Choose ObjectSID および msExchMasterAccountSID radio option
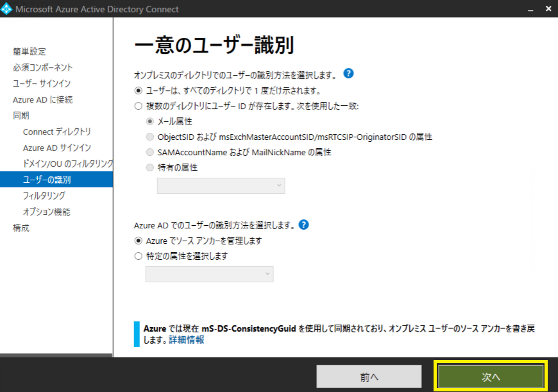The width and height of the screenshot is (558, 392). 150,137
